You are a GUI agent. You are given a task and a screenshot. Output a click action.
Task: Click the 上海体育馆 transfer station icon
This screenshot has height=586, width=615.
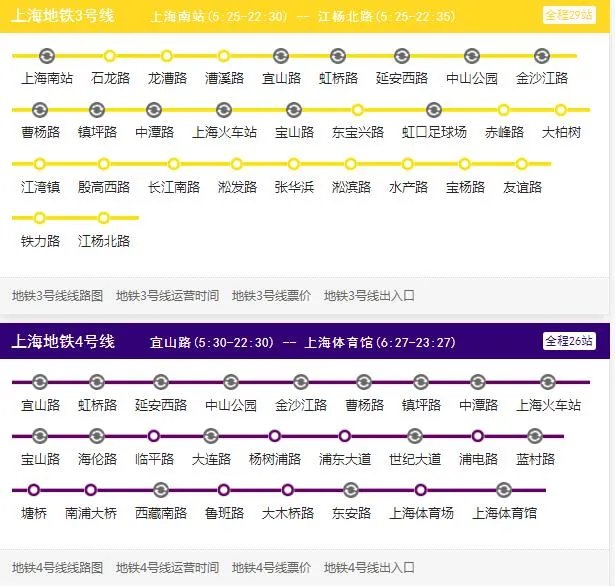pos(504,490)
